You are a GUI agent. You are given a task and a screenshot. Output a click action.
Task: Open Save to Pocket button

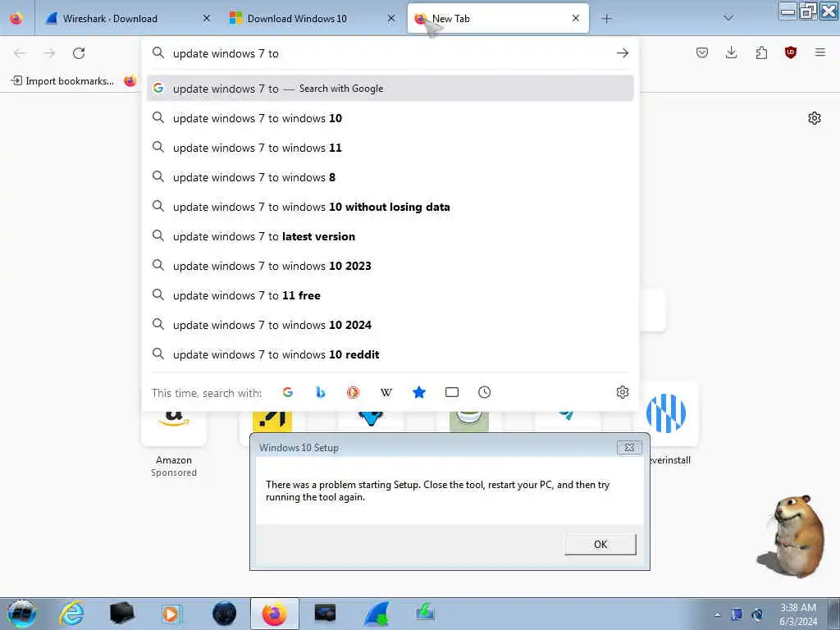702,52
